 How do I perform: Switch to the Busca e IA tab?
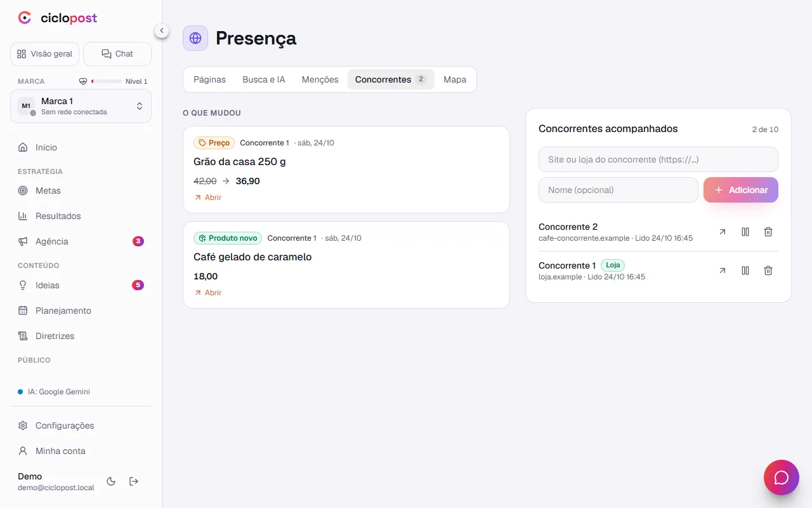click(x=264, y=79)
